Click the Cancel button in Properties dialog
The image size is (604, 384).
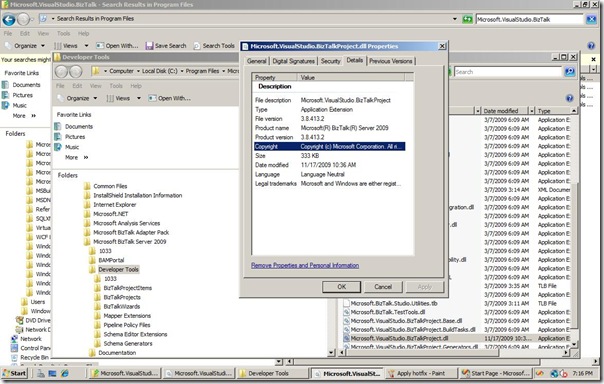point(383,287)
